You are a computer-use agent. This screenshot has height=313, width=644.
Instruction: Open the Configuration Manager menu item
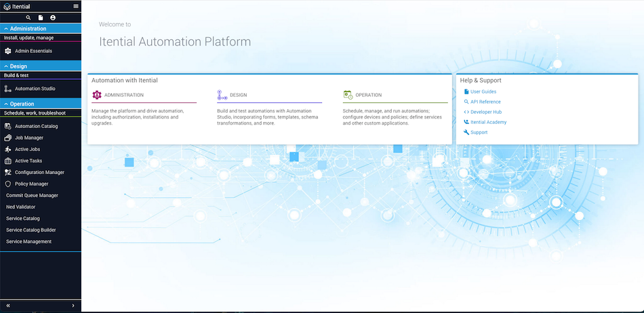(41, 172)
